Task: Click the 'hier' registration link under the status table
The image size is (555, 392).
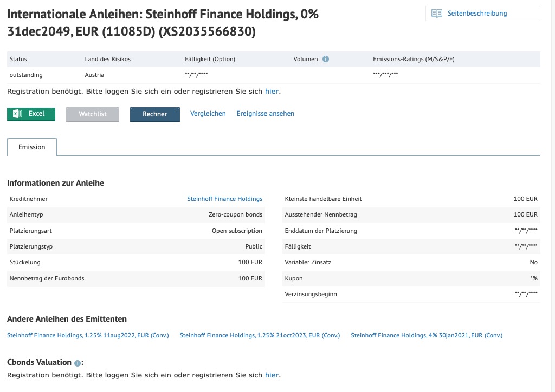Action: point(272,91)
